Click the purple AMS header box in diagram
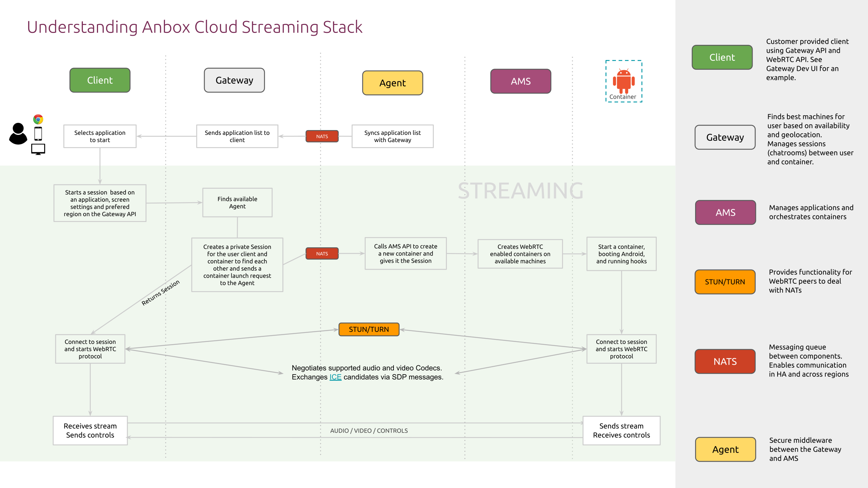Viewport: 868px width, 488px height. (x=521, y=81)
